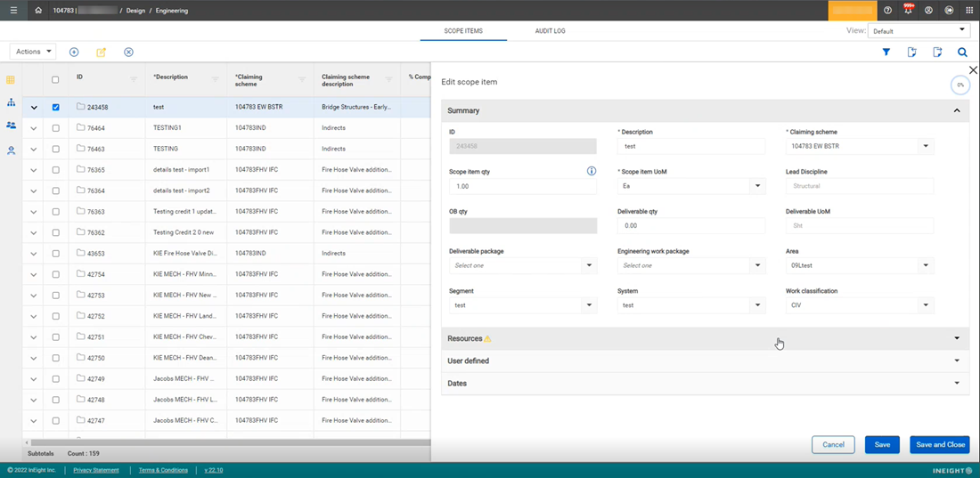Click the home icon in header
The image size is (980, 478).
38,11
